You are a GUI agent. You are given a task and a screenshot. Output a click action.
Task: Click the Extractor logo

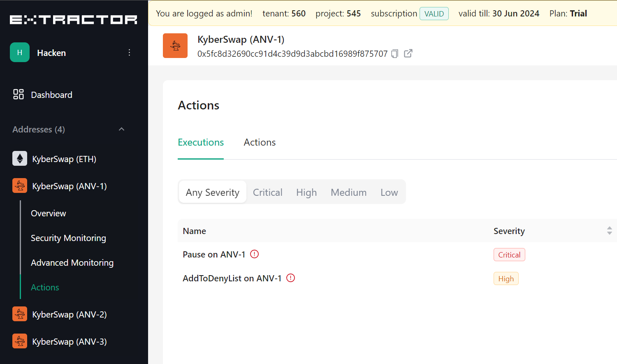74,20
